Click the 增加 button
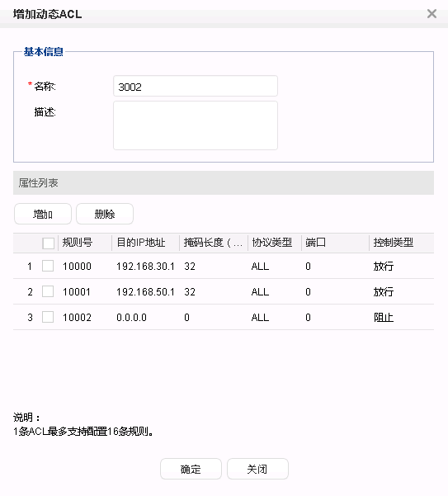Screen dimensions: 448x496 [x=43, y=214]
